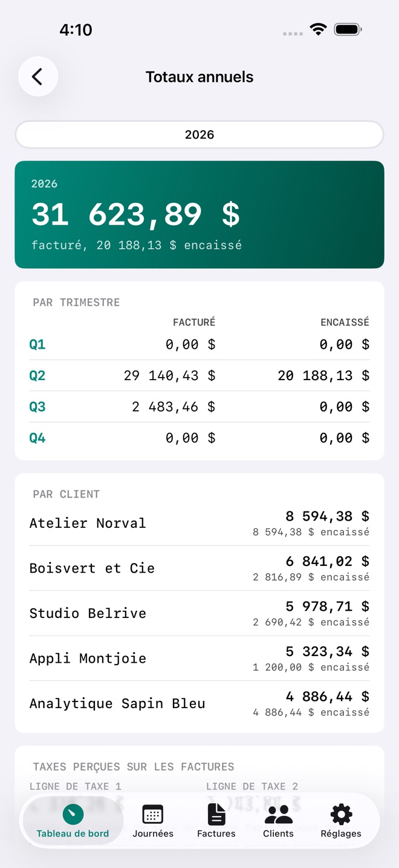Open the Appli Montjoie client row
The height and width of the screenshot is (868, 399).
199,658
